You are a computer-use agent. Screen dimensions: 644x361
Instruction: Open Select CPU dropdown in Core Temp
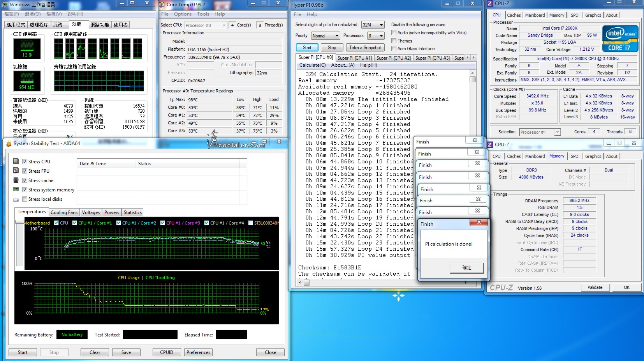click(206, 25)
